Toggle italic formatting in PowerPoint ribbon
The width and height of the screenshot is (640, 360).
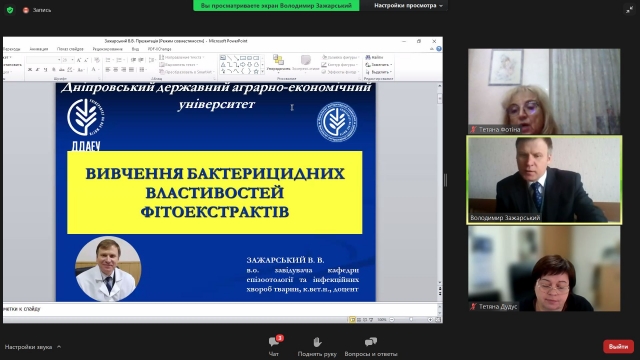(x=38, y=70)
